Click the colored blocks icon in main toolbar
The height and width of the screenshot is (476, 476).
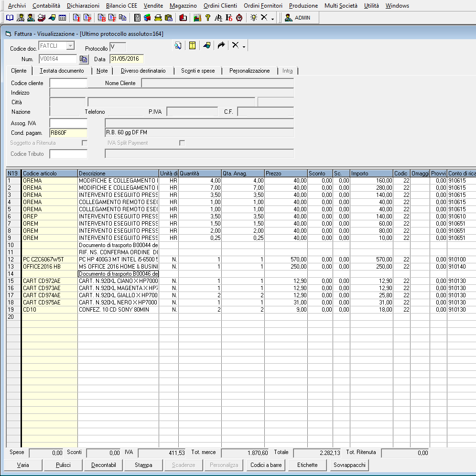pos(148,18)
